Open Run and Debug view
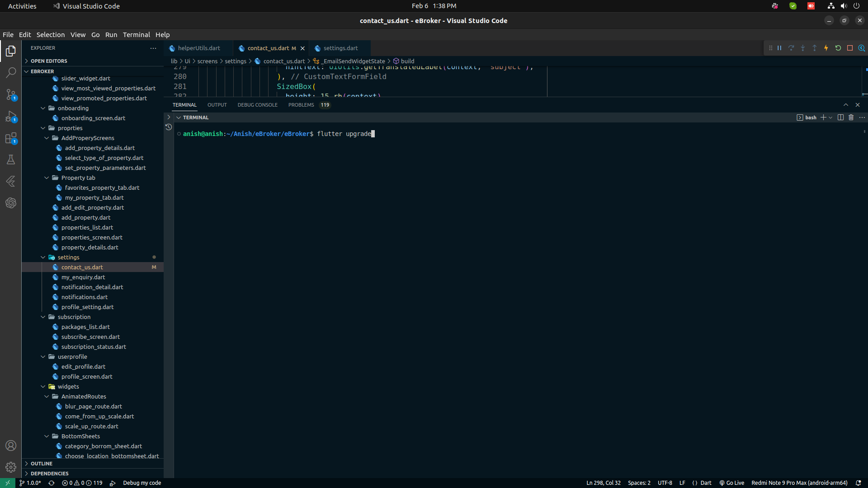Screen dimensions: 868x488 tap(11, 117)
